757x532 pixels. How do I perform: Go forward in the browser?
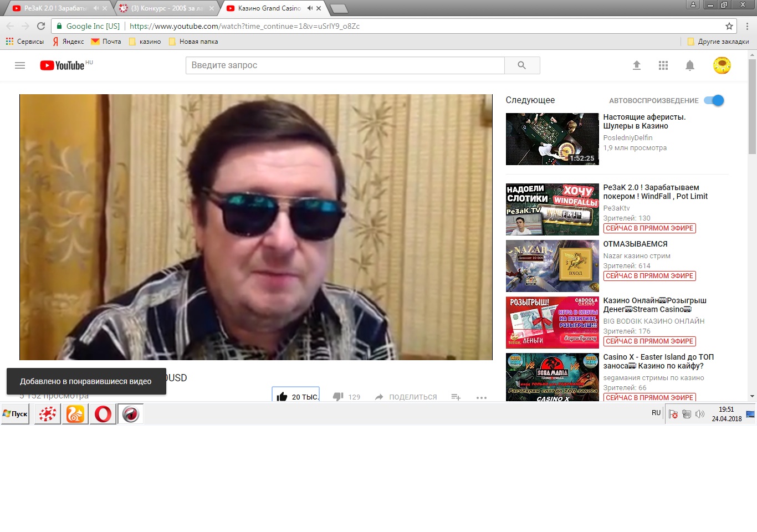click(x=25, y=26)
